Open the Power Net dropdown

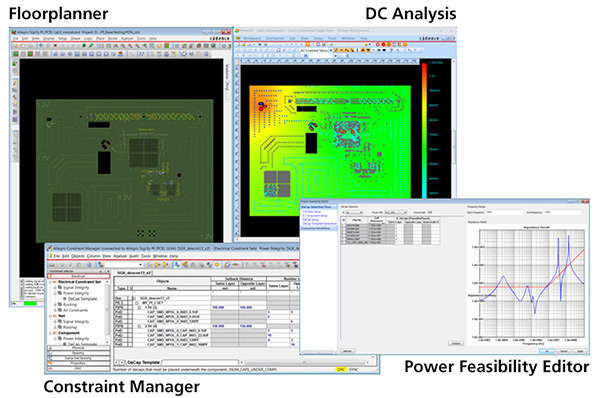(x=395, y=212)
